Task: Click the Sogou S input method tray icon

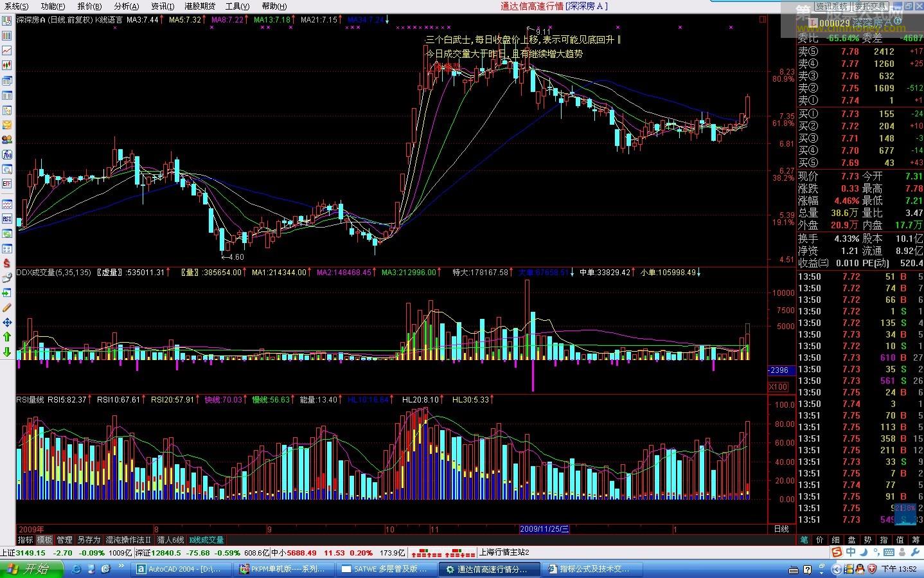Action: 837,552
